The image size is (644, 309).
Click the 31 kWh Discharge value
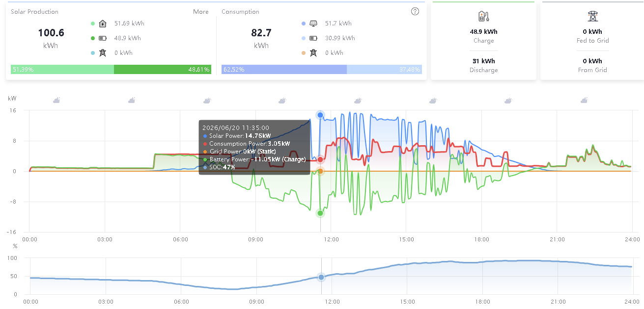483,61
